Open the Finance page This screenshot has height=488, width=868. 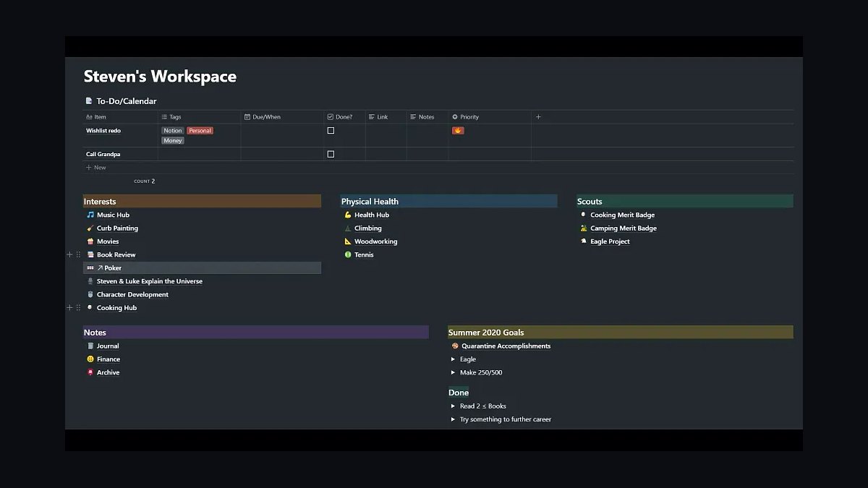click(x=109, y=359)
